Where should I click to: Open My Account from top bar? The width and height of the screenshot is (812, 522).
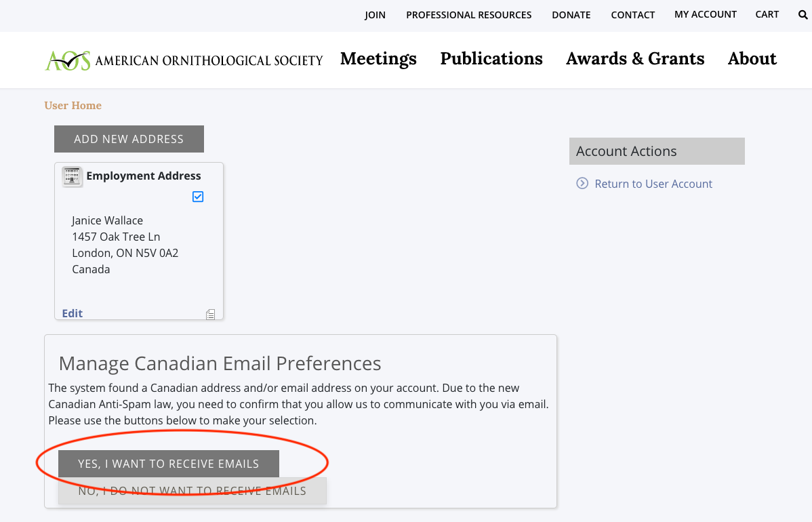706,14
